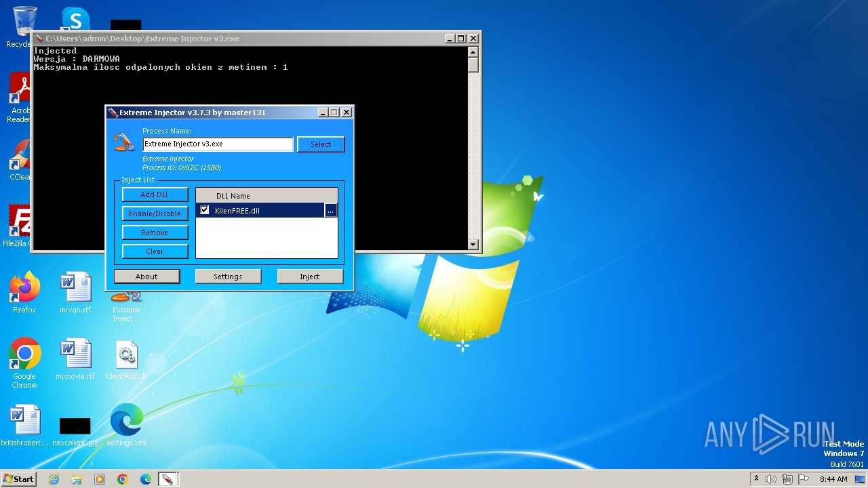This screenshot has width=868, height=488.
Task: Open Chrome from the taskbar
Action: coord(123,479)
